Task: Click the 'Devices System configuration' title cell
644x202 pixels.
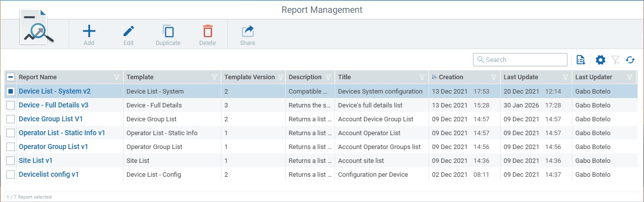Action: tap(380, 91)
